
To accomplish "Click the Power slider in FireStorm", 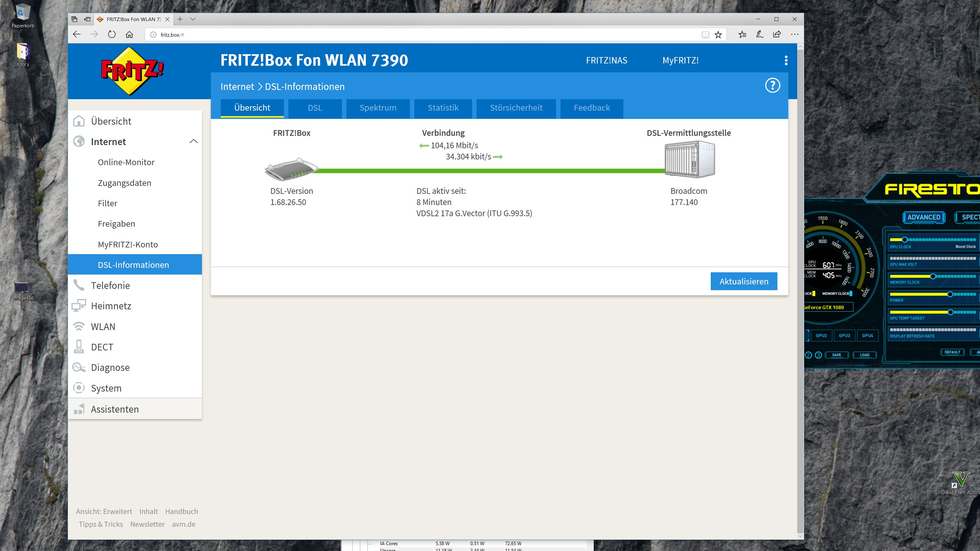I will [x=950, y=294].
